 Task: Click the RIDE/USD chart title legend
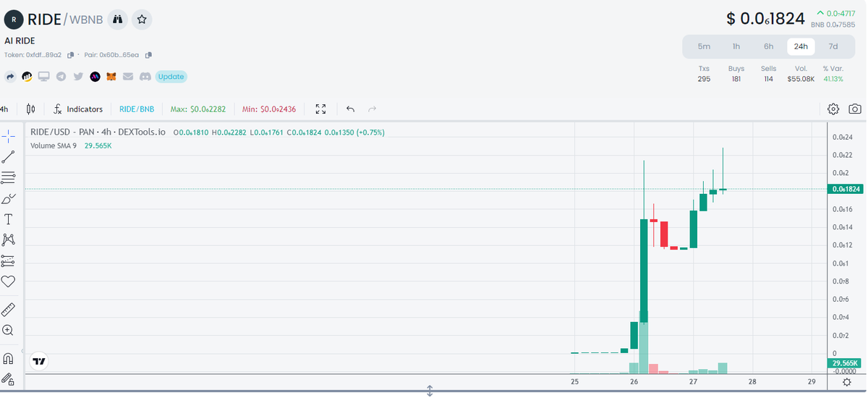tap(98, 132)
